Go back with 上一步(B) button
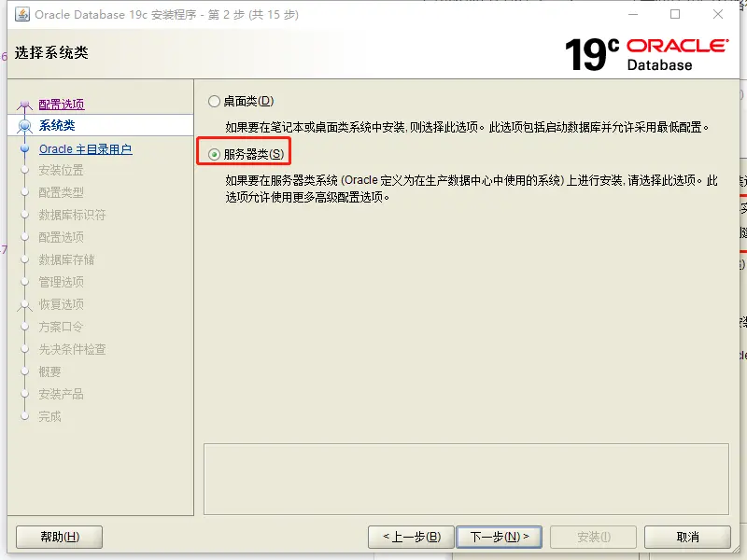Screen dimensions: 747x560 pos(412,538)
